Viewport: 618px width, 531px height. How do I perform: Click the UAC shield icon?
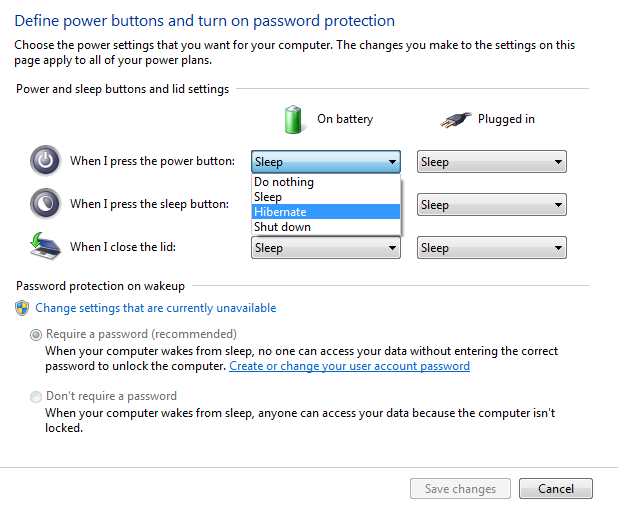tap(22, 309)
